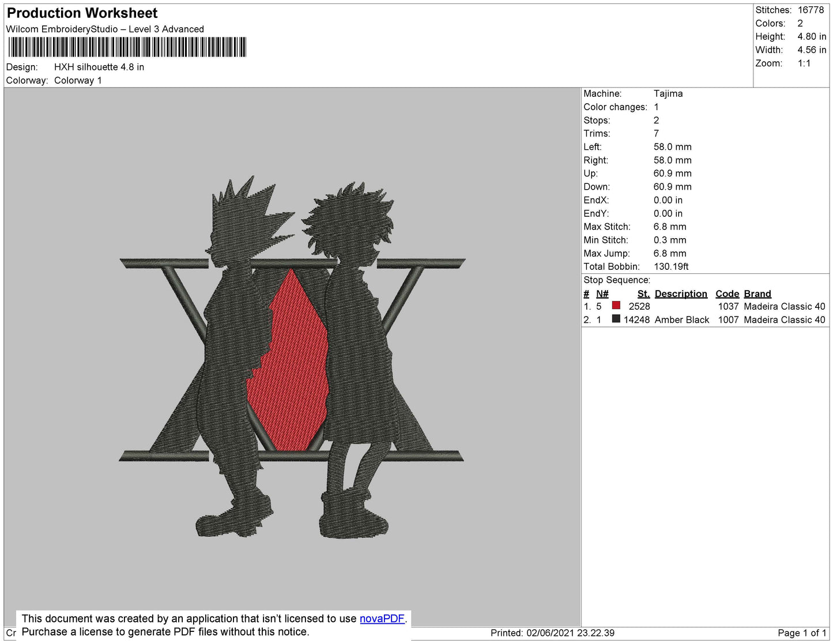Click the design name HXH silhouette 4.8 in

[x=99, y=67]
